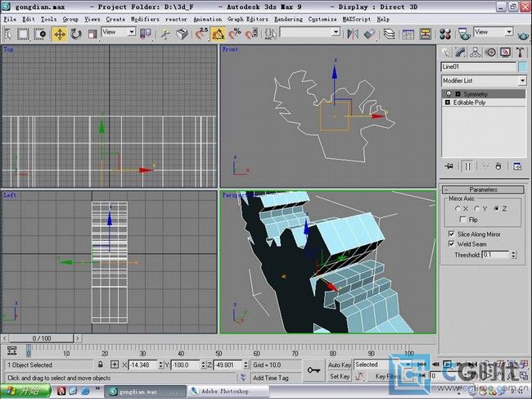Click the Threshold spinner arrows
Screen dimensions: 532x399
(514, 254)
